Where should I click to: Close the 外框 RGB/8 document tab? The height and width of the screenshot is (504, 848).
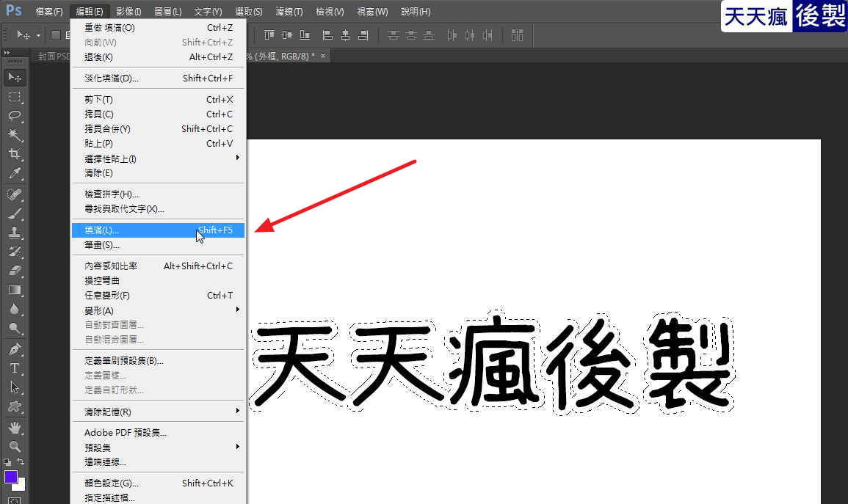323,56
